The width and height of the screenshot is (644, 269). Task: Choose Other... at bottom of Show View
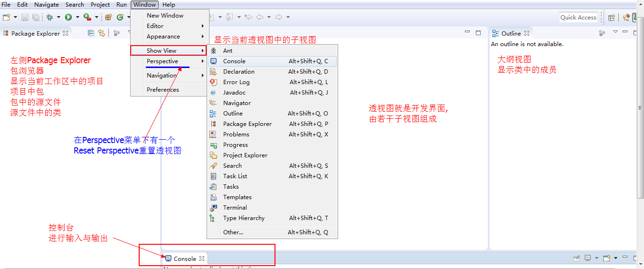click(x=233, y=232)
